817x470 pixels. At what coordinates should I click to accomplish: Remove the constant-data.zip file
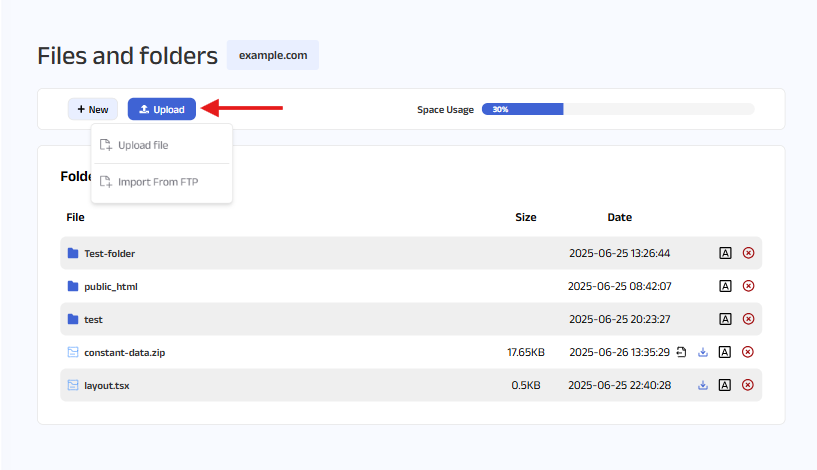click(748, 352)
